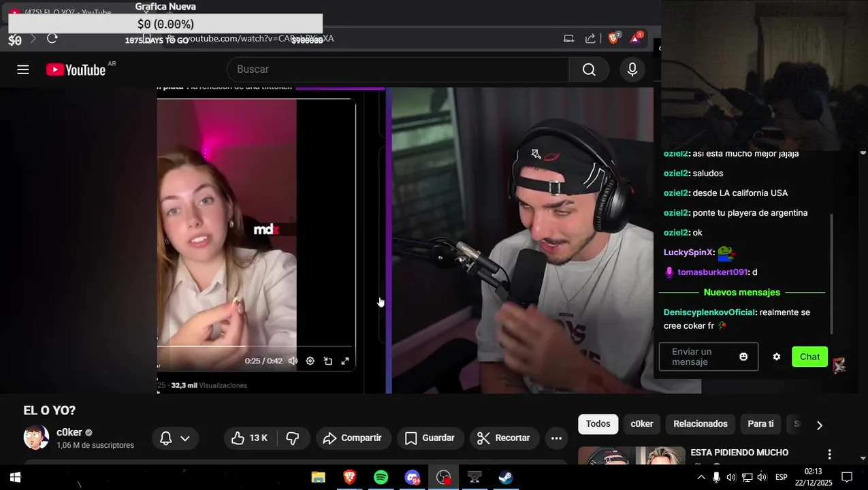Open volume control speaker next to ESP
This screenshot has width=868, height=490.
point(762,478)
